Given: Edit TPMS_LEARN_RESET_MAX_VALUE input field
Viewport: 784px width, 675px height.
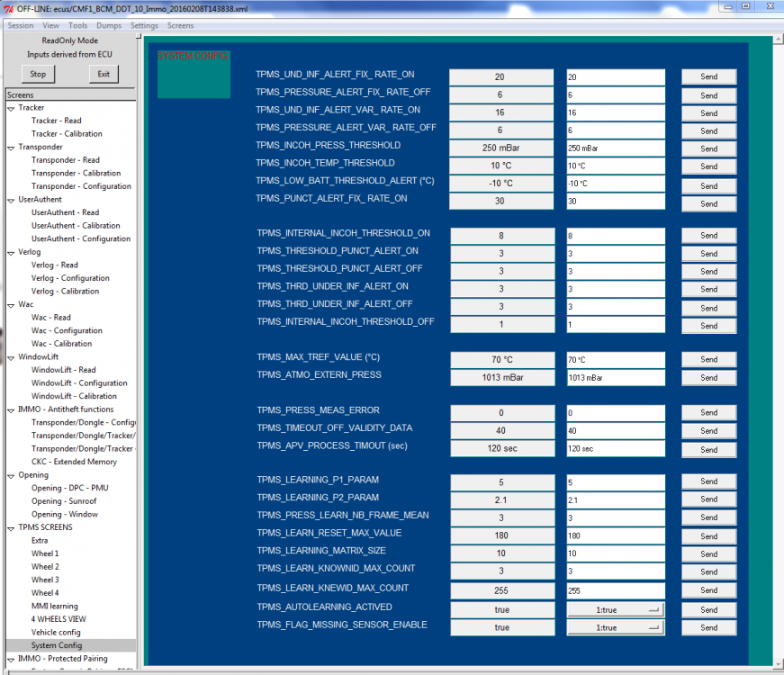Looking at the screenshot, I should tap(616, 535).
